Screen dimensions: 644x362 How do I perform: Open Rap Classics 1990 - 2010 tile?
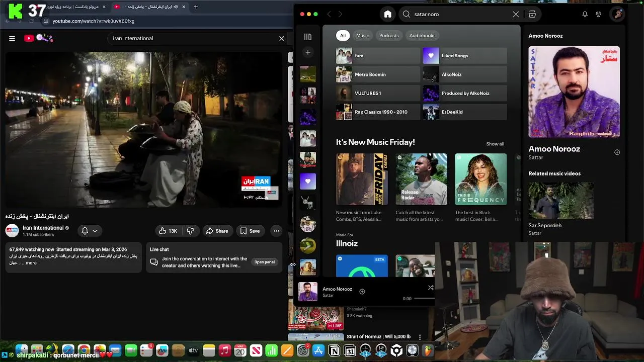coord(378,112)
